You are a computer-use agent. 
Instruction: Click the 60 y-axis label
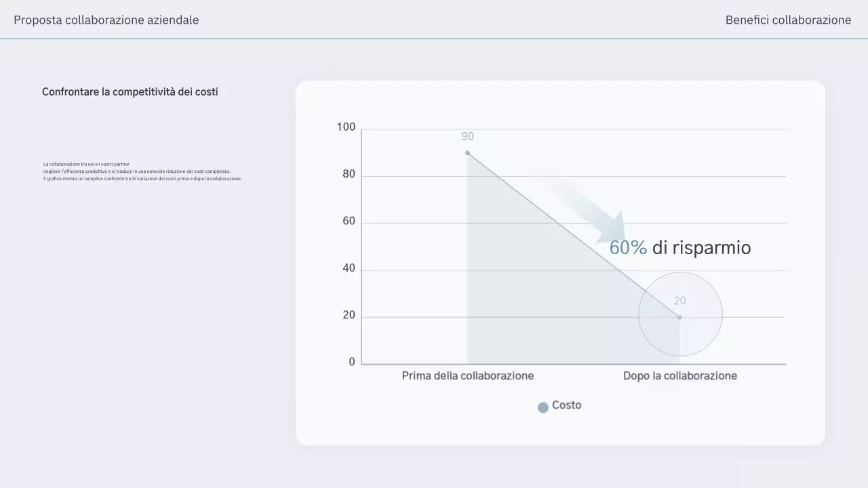tap(349, 221)
